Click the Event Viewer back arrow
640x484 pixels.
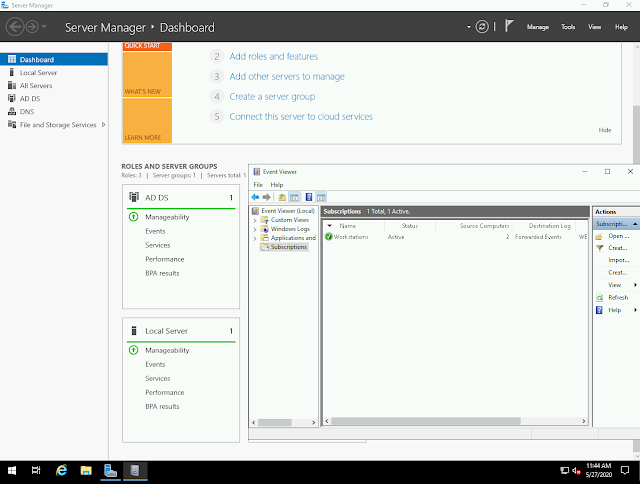(x=255, y=197)
